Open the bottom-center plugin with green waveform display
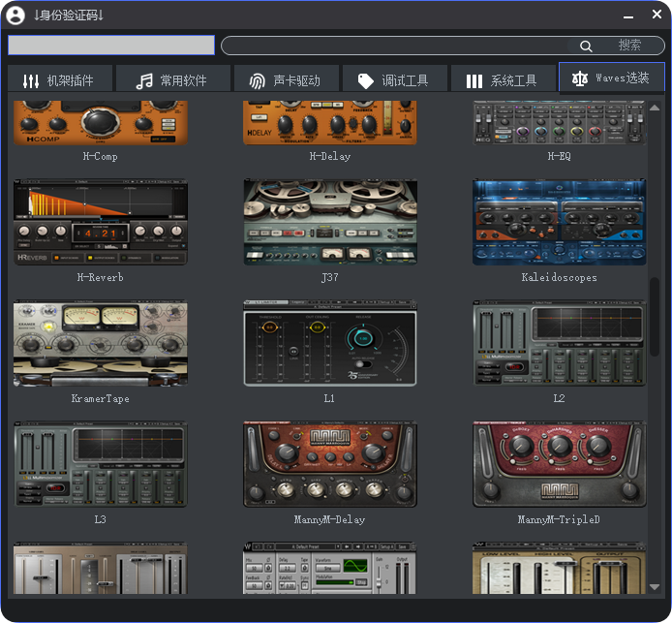This screenshot has height=623, width=672. point(330,568)
